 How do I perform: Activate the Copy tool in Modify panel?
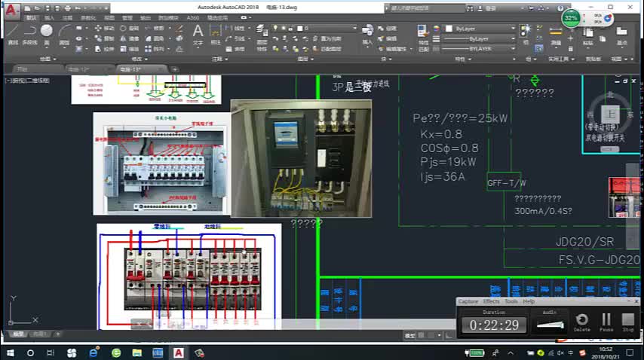click(x=104, y=38)
